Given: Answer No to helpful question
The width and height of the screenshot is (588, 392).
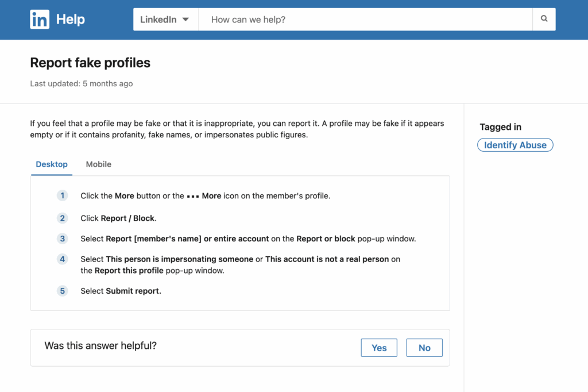Looking at the screenshot, I should [x=424, y=348].
